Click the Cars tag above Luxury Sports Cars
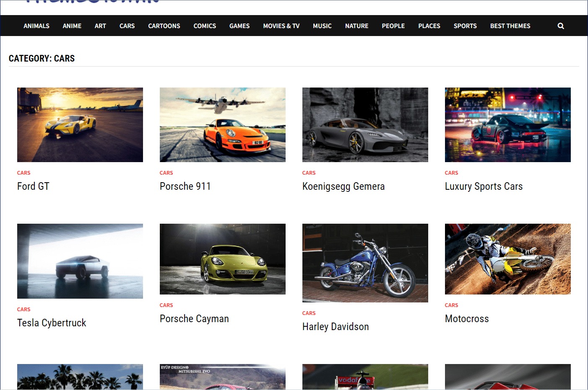This screenshot has width=588, height=390. click(451, 173)
